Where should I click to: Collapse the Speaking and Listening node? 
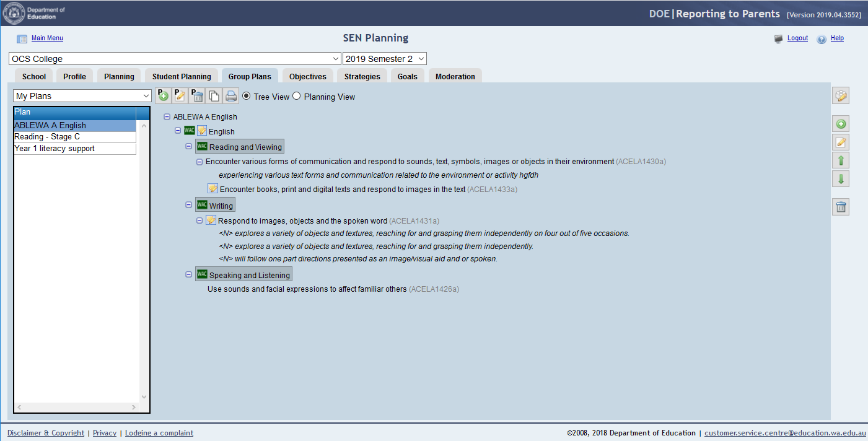[x=189, y=274]
